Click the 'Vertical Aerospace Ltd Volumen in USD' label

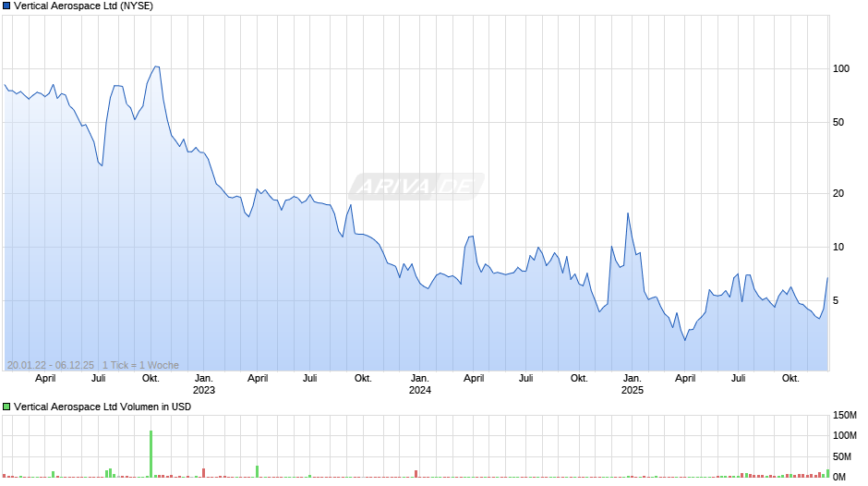coord(102,407)
